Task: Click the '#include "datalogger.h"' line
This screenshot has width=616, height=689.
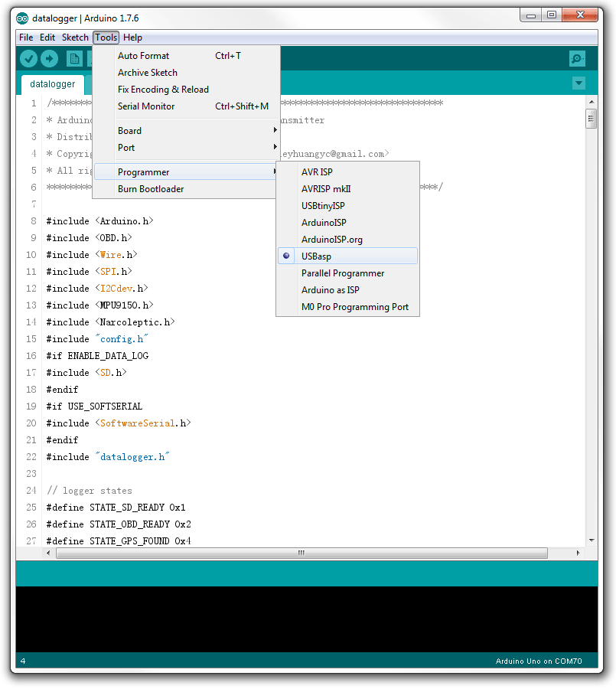Action: pyautogui.click(x=108, y=457)
